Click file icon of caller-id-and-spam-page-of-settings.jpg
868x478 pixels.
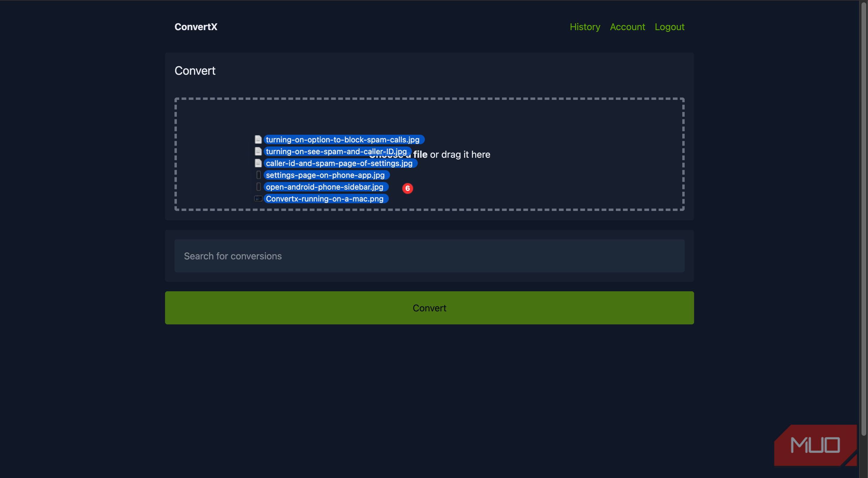pyautogui.click(x=258, y=163)
